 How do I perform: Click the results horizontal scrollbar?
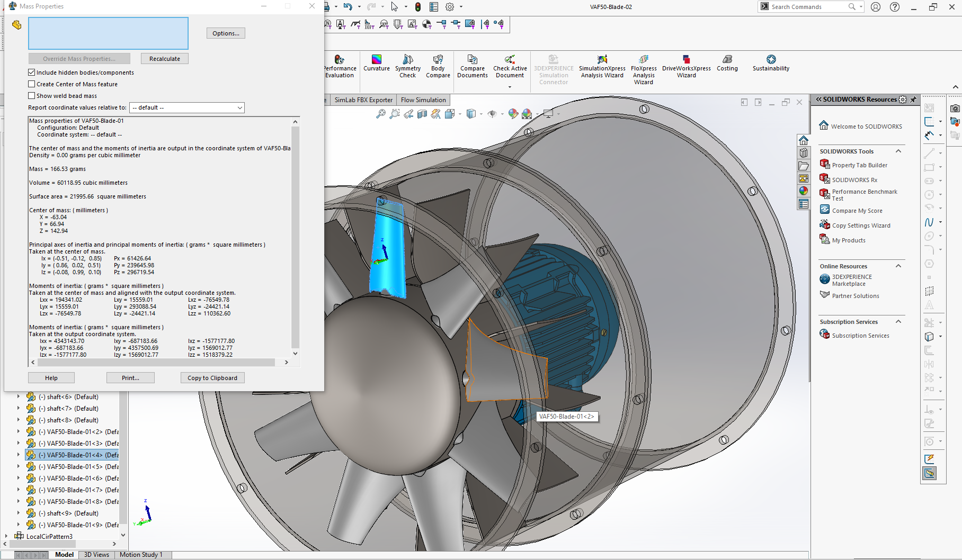coord(156,363)
